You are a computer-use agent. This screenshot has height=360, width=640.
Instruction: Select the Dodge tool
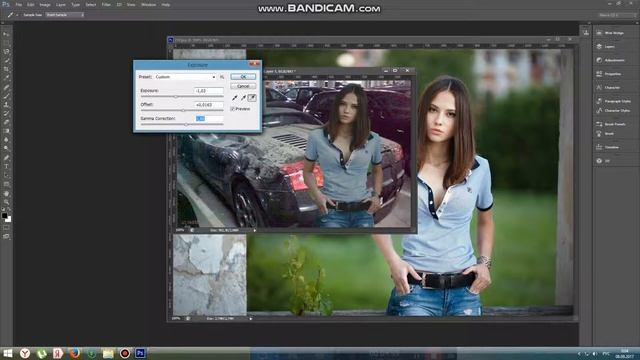[6, 149]
